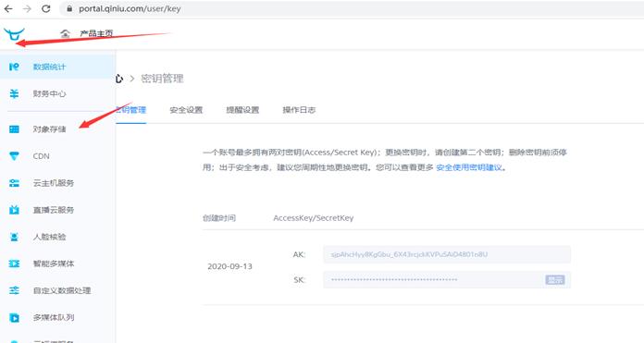This screenshot has width=644, height=343.
Task: Click the 多媒体队列 sidebar icon
Action: coord(14,317)
